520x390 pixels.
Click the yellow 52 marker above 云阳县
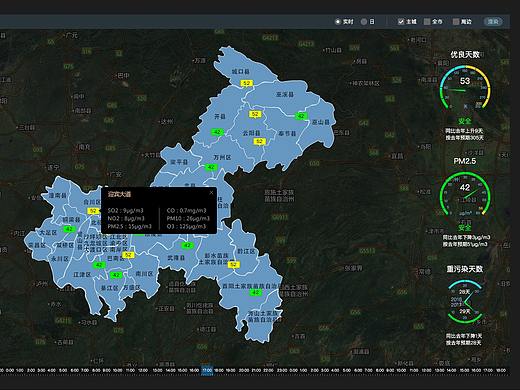pyautogui.click(x=255, y=114)
